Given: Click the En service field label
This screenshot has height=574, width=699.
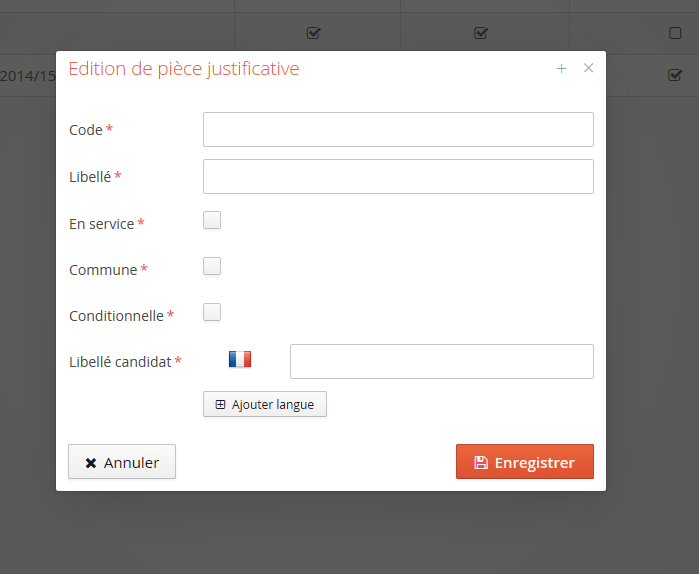Looking at the screenshot, I should pyautogui.click(x=101, y=224).
